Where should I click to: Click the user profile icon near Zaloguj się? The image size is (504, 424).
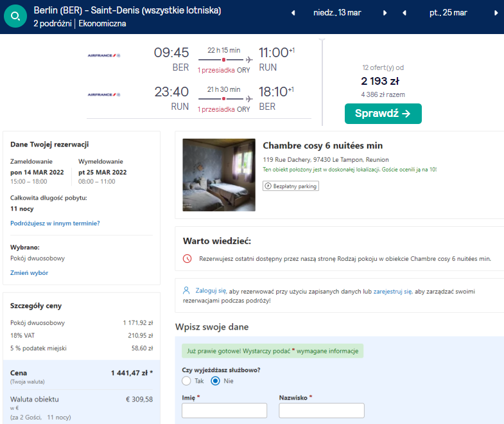(186, 290)
